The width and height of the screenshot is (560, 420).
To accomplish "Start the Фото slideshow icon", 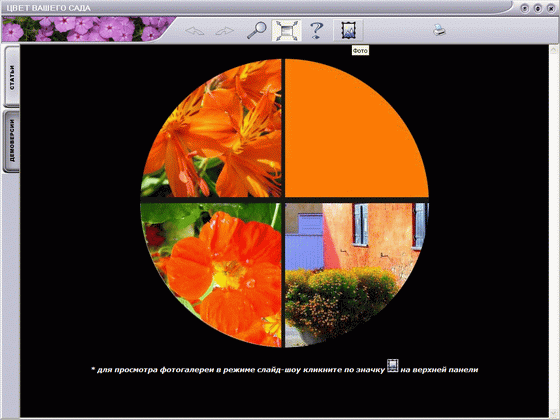I will pos(348,30).
